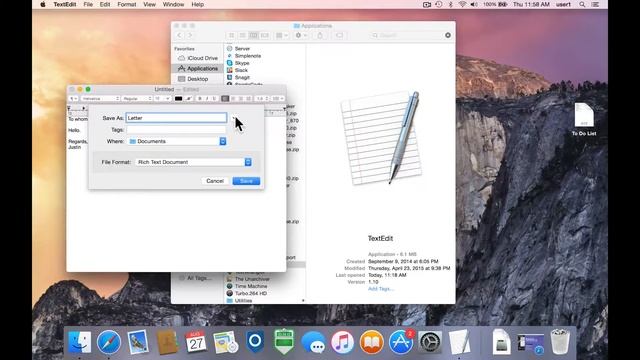Click the Add Tags link in Finder preview
This screenshot has width=640, height=360.
[x=380, y=289]
